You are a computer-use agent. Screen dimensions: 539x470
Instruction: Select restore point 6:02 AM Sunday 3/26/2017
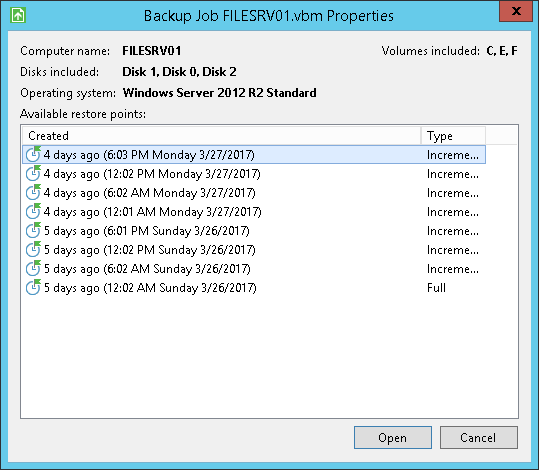click(x=254, y=269)
